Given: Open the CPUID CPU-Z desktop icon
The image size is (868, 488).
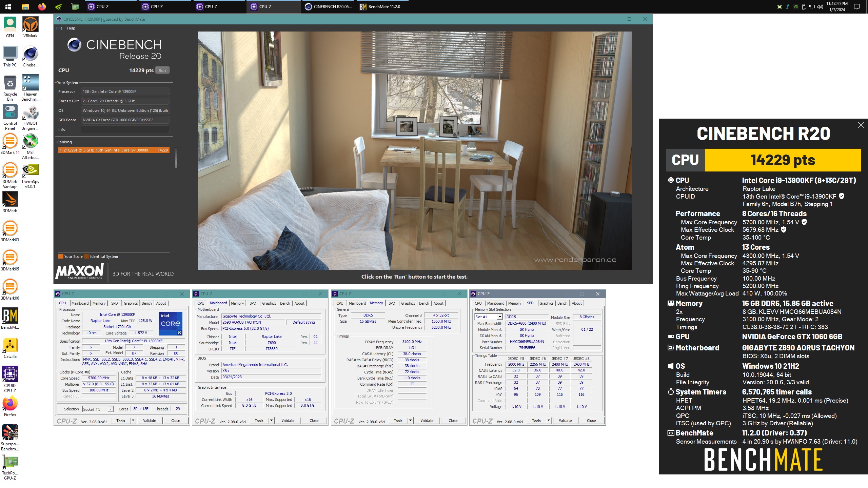Looking at the screenshot, I should [x=10, y=380].
